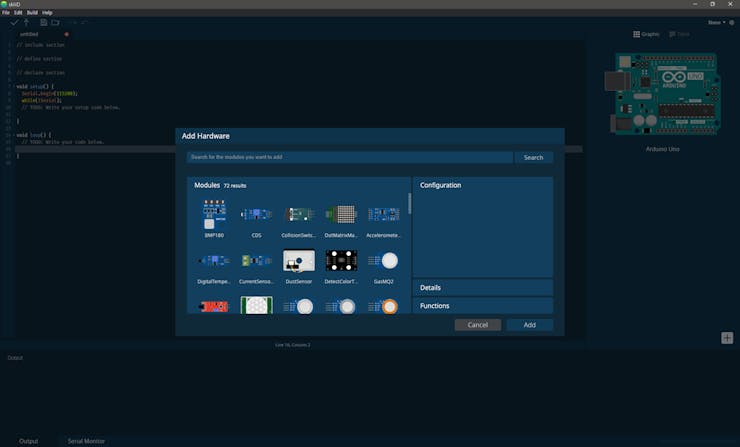Viewport: 740px width, 447px height.
Task: Select the orange-ringed gas sensor module
Action: 383,307
